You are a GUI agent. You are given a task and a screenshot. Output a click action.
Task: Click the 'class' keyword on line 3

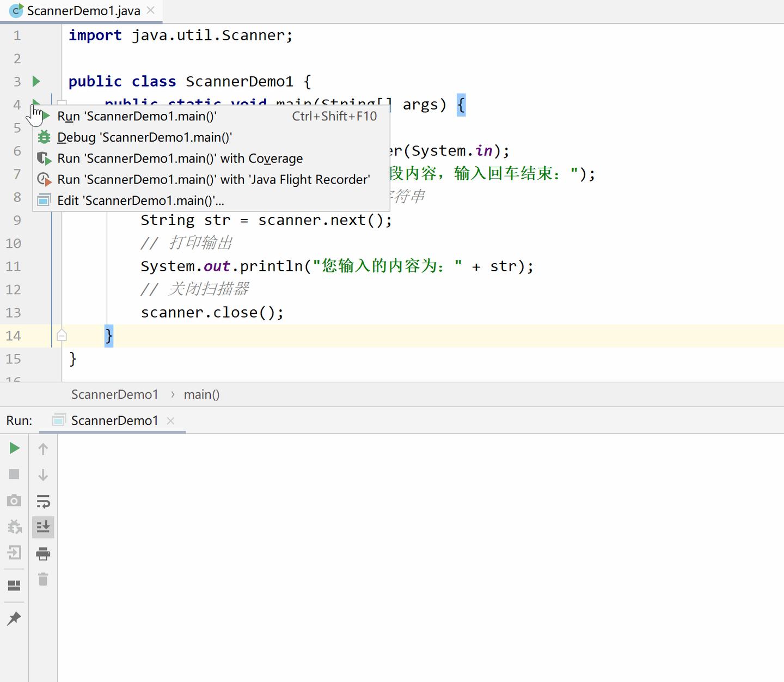154,82
